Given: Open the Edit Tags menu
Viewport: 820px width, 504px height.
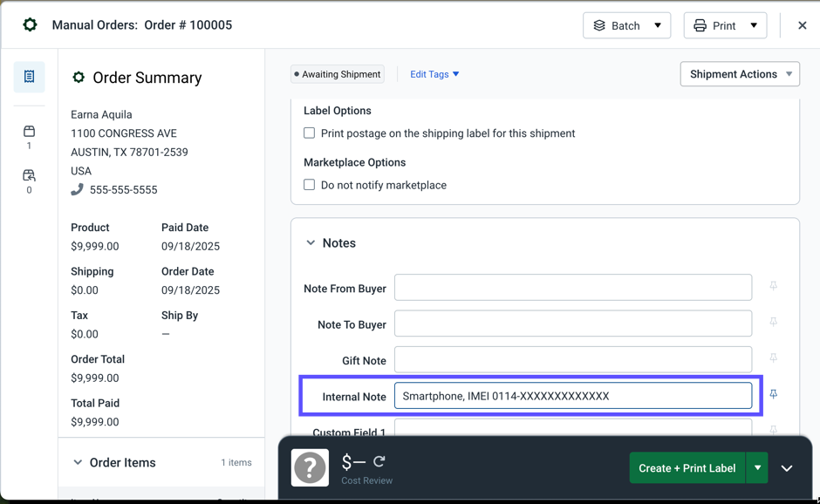Looking at the screenshot, I should point(434,74).
